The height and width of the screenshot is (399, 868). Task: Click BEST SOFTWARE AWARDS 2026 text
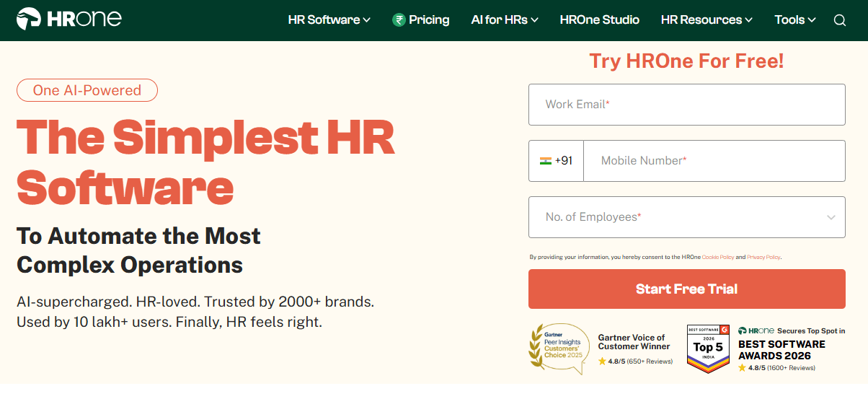[x=782, y=350]
